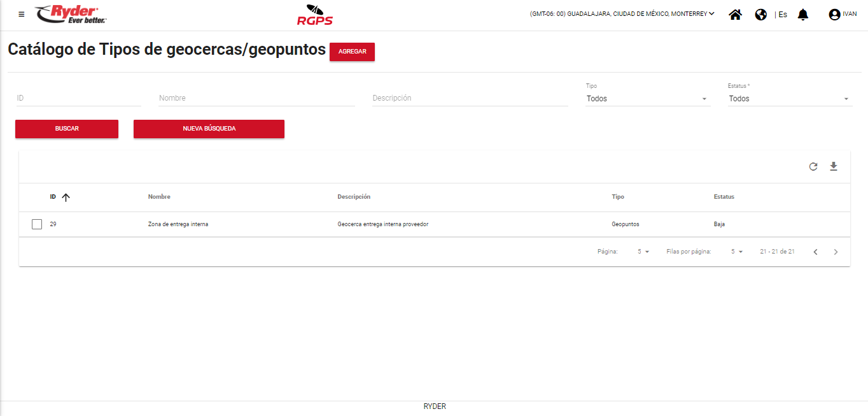868x416 pixels.
Task: Go to previous page of results
Action: pyautogui.click(x=815, y=252)
